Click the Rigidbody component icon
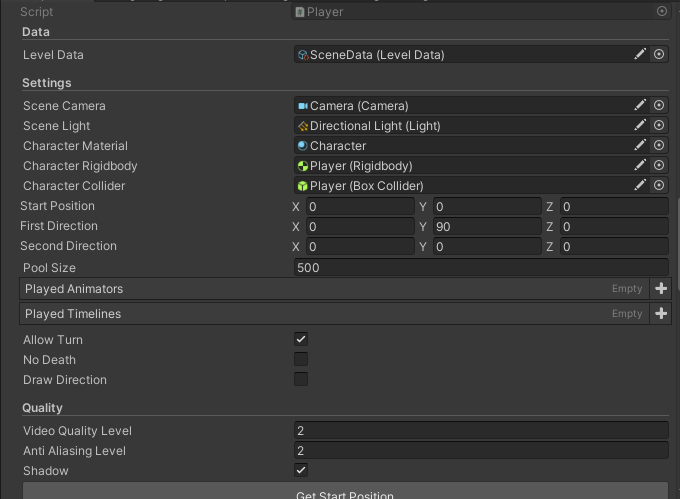Screen dimensions: 680x499 pyautogui.click(x=303, y=166)
